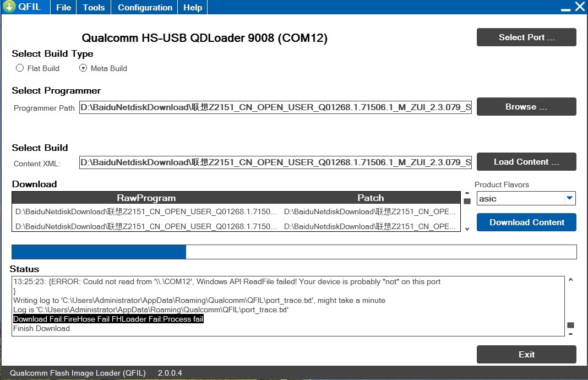Click the status log scroll-up arrow
The image size is (588, 380).
pyautogui.click(x=570, y=279)
